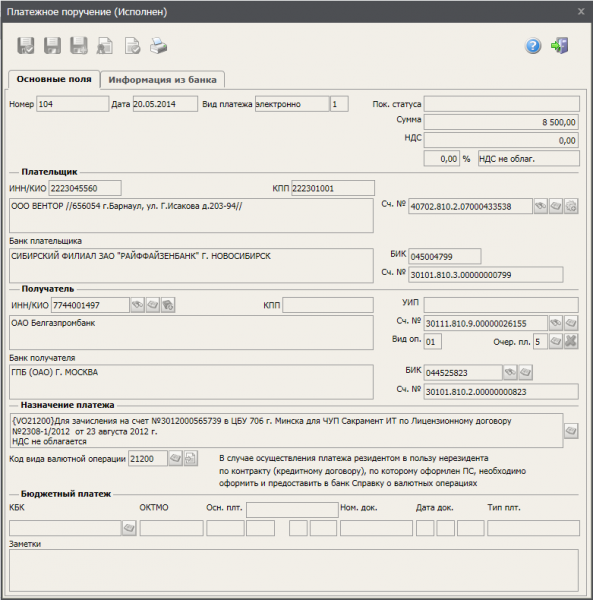Viewport: 593px width, 600px height.
Task: Click the empty field below Тип плт. label
Action: (533, 528)
